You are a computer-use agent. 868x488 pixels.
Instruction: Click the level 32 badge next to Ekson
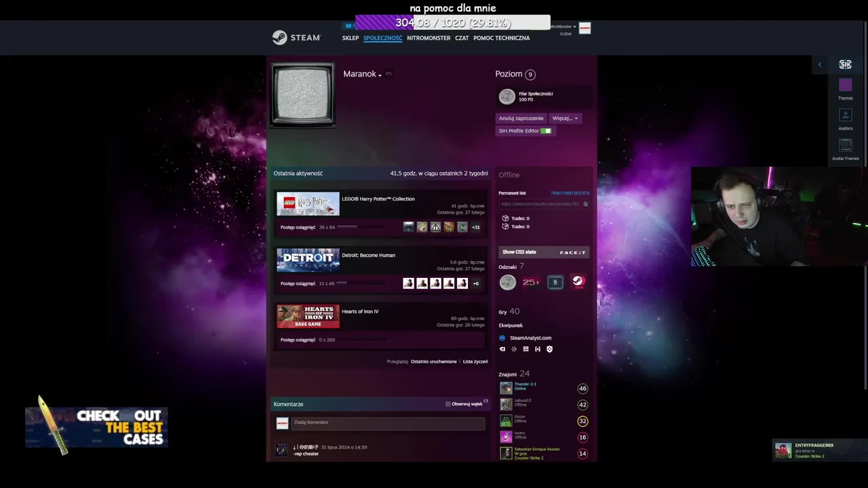tap(583, 421)
